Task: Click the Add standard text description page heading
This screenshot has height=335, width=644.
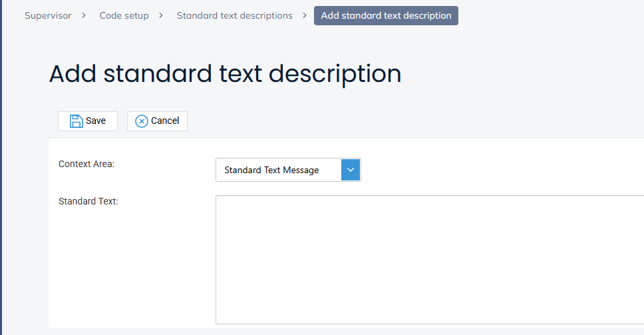Action: [x=225, y=74]
